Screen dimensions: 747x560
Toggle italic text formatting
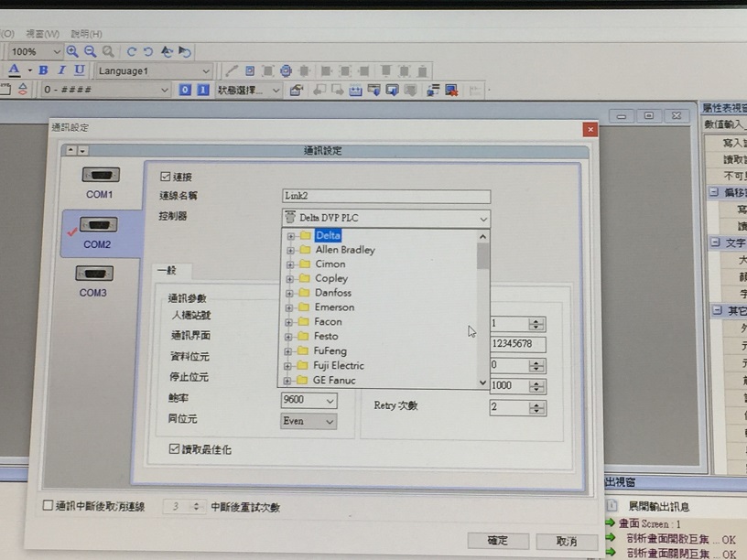pos(61,70)
